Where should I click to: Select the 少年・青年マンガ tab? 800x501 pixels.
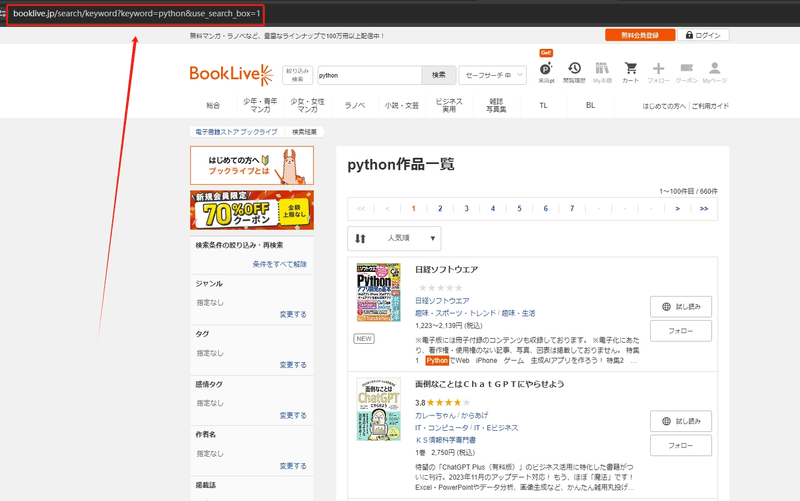click(x=260, y=106)
